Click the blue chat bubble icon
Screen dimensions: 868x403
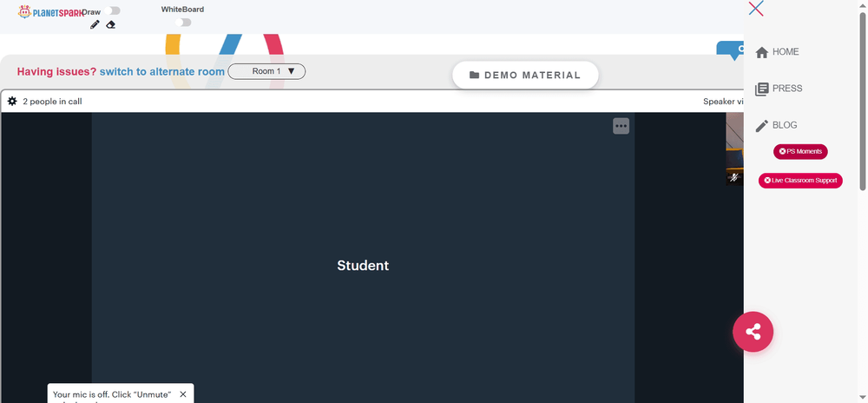coord(731,50)
